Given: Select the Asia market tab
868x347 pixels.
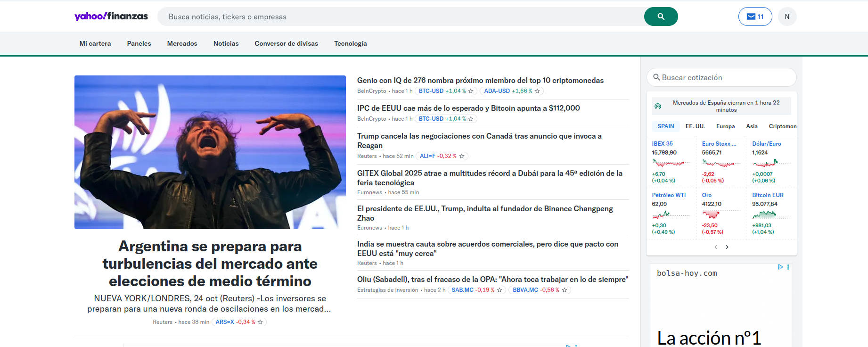Looking at the screenshot, I should (752, 126).
